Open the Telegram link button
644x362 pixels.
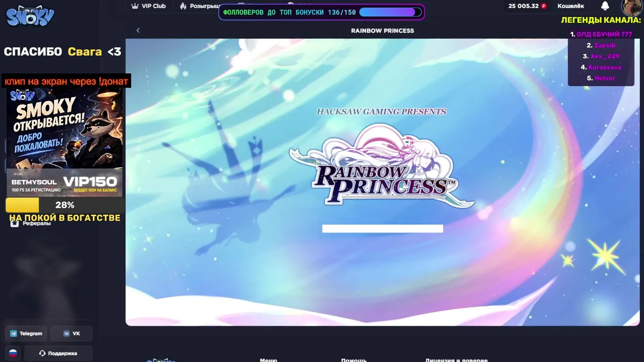coord(26,333)
